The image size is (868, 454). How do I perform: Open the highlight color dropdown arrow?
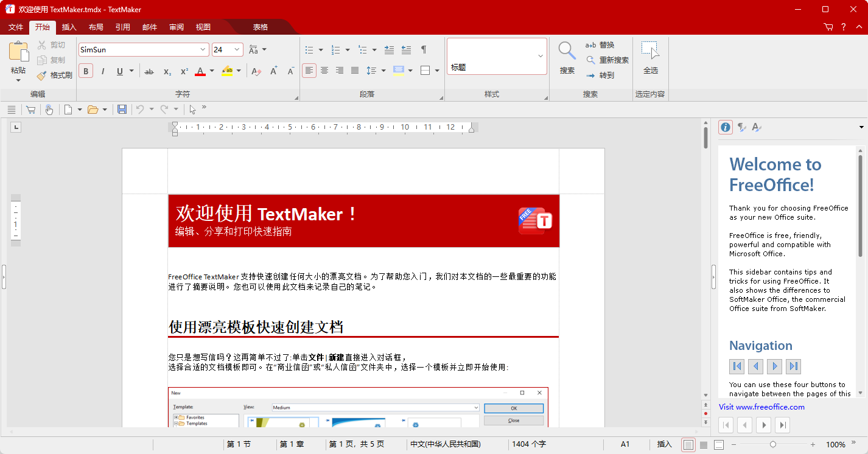[x=239, y=71]
